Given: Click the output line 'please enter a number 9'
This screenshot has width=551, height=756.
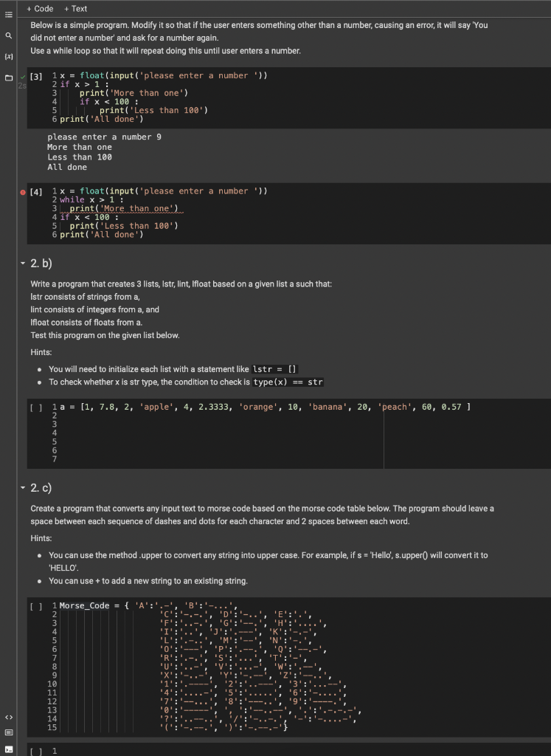Looking at the screenshot, I should [x=105, y=137].
